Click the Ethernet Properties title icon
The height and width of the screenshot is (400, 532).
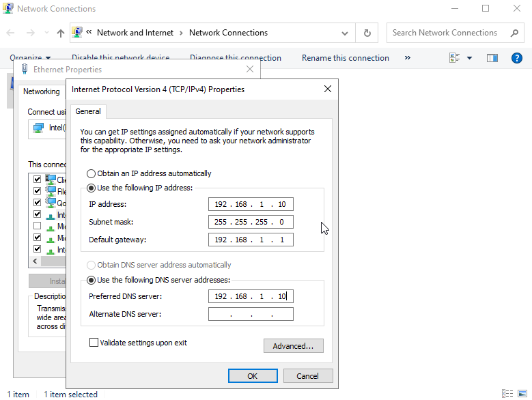coord(25,69)
